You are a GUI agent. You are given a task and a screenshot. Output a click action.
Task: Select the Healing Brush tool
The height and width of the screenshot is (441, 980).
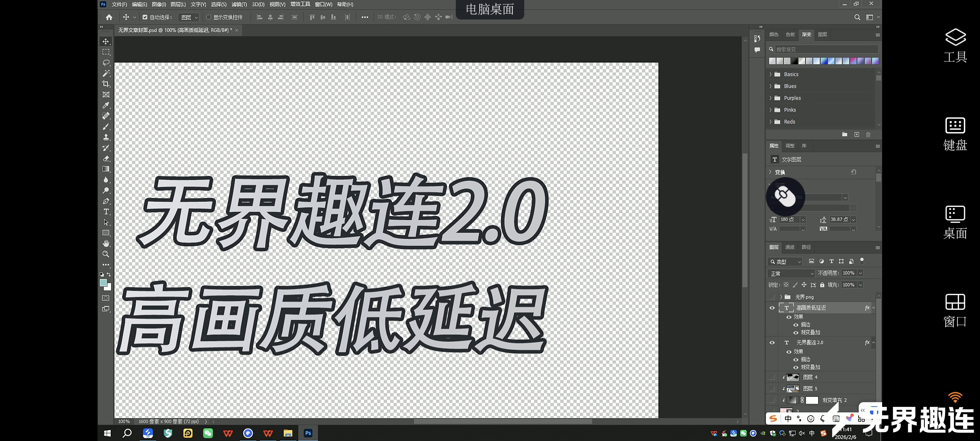point(106,116)
